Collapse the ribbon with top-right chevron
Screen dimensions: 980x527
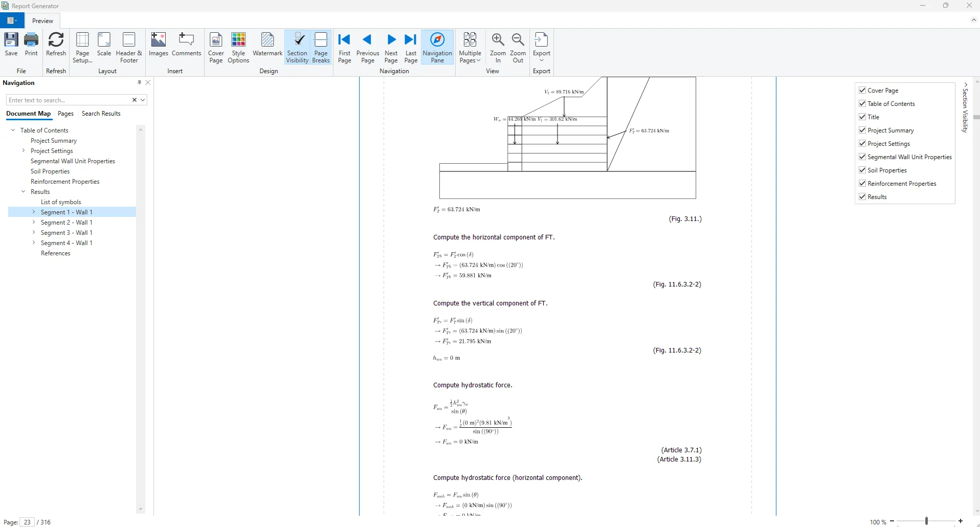tap(973, 20)
